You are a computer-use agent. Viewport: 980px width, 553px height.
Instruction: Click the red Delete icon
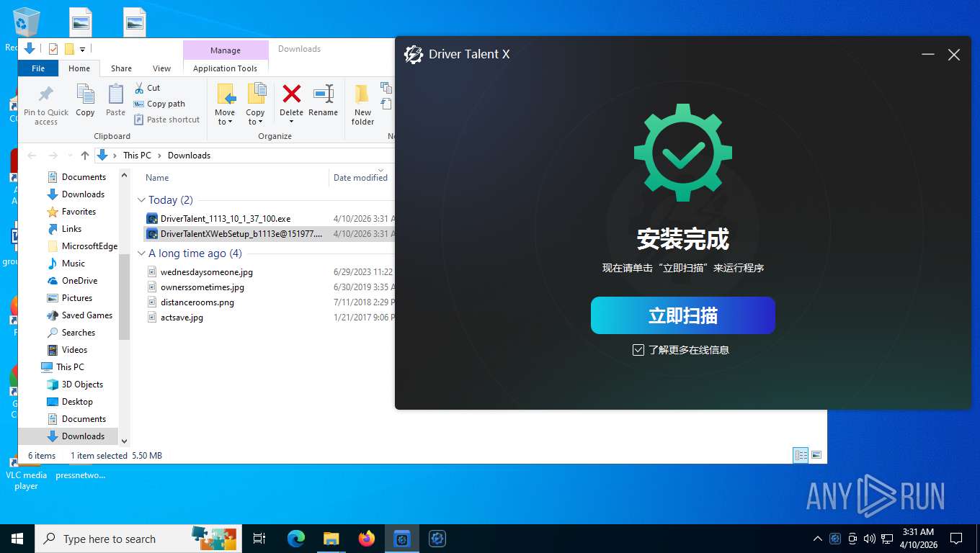[291, 94]
